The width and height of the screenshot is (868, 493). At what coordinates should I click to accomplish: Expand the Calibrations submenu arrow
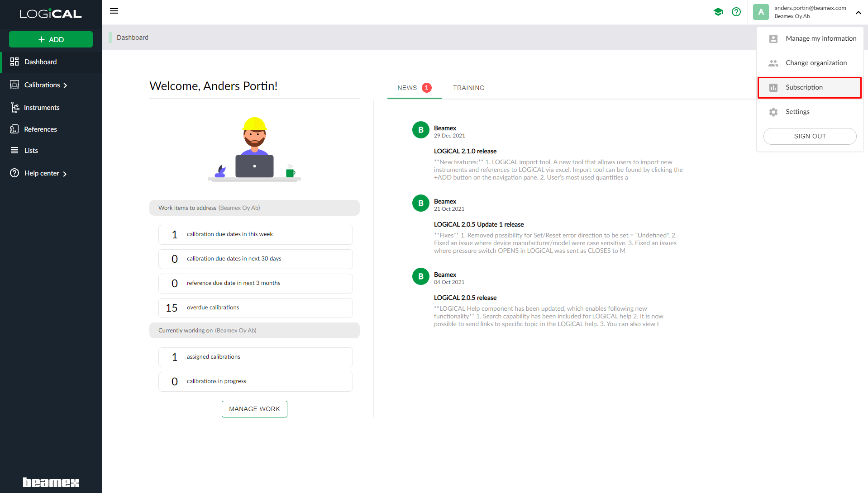65,85
